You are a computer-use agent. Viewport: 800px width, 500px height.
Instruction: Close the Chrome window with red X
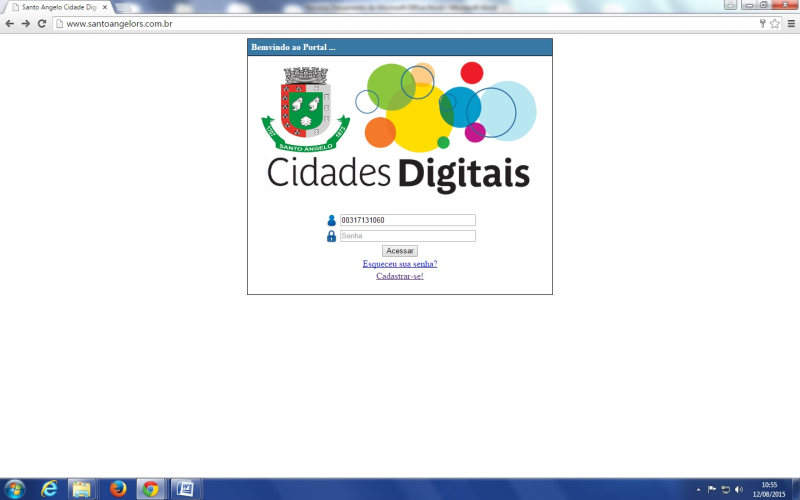pos(785,5)
